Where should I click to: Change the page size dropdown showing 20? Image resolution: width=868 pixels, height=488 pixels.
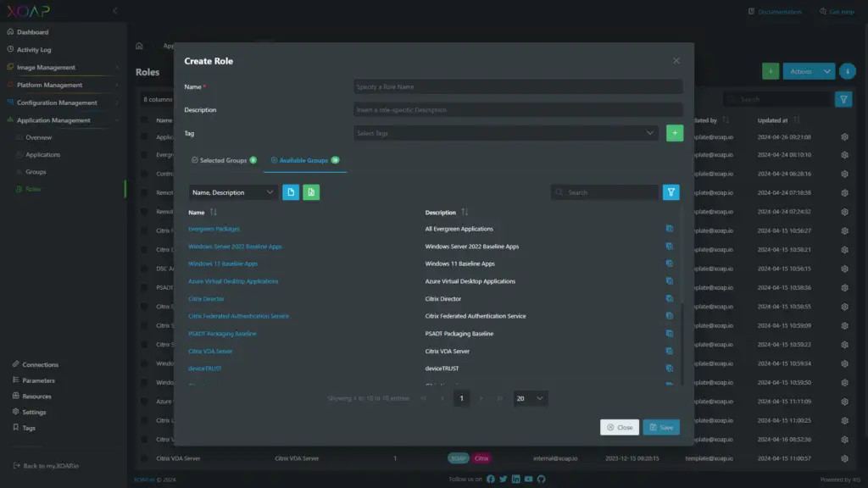point(531,398)
